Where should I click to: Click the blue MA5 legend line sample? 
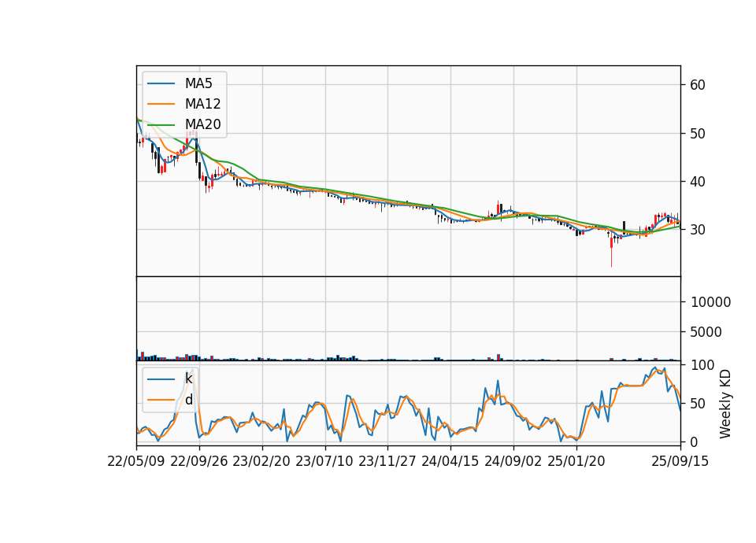[161, 83]
